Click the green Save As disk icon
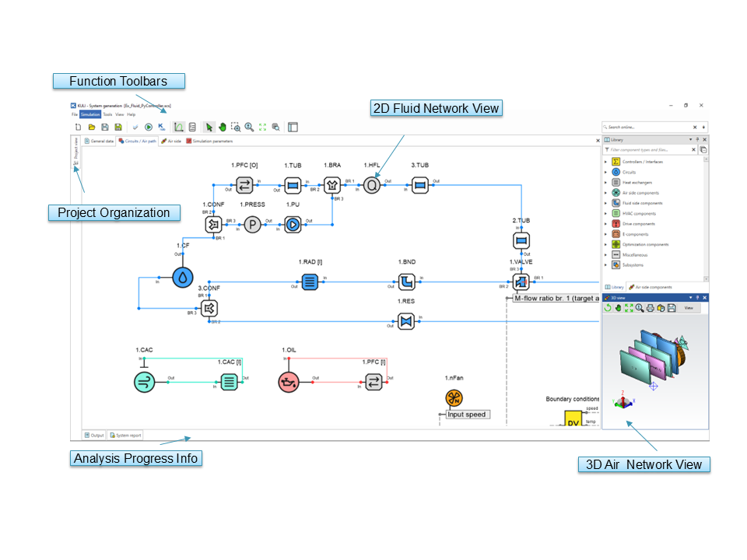The width and height of the screenshot is (747, 560). click(118, 127)
